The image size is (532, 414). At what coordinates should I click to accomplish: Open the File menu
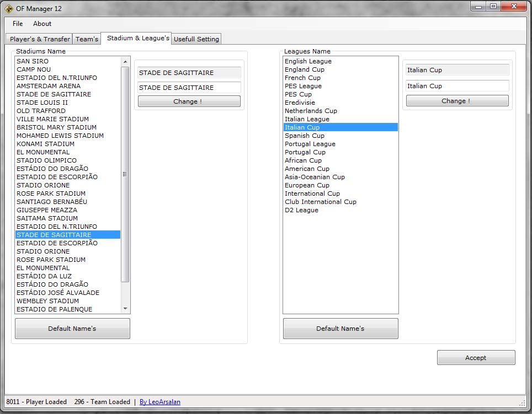(x=18, y=24)
